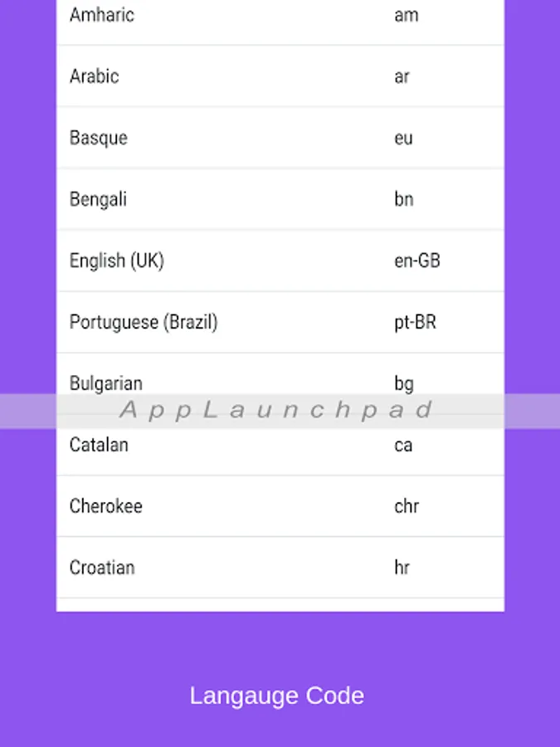
Task: Tap the 'Langauge Code' caption text
Action: pos(276,696)
